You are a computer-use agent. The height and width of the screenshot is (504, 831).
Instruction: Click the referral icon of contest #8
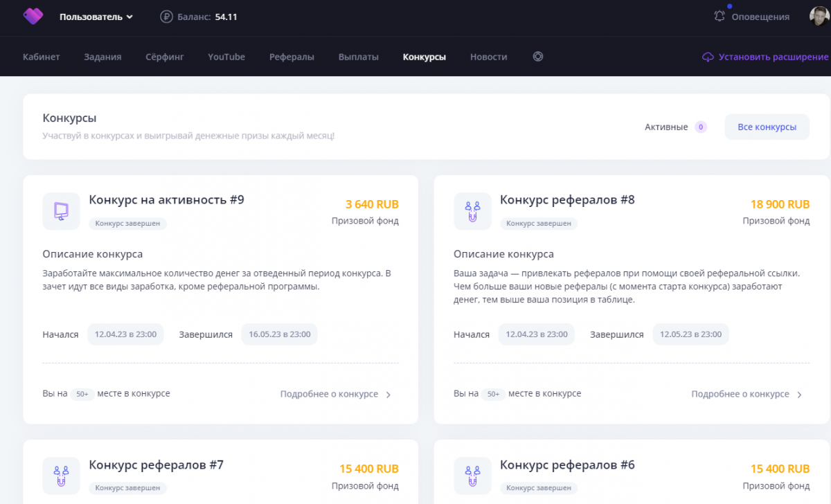472,211
